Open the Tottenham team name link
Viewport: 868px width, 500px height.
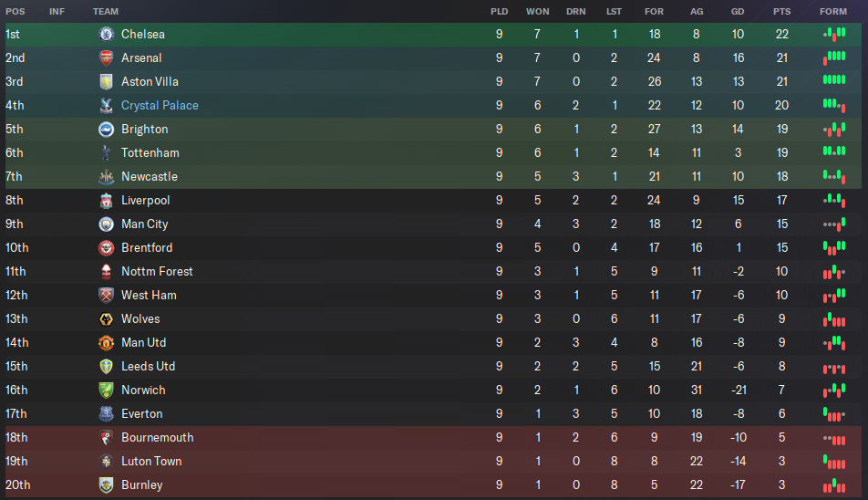[x=150, y=152]
